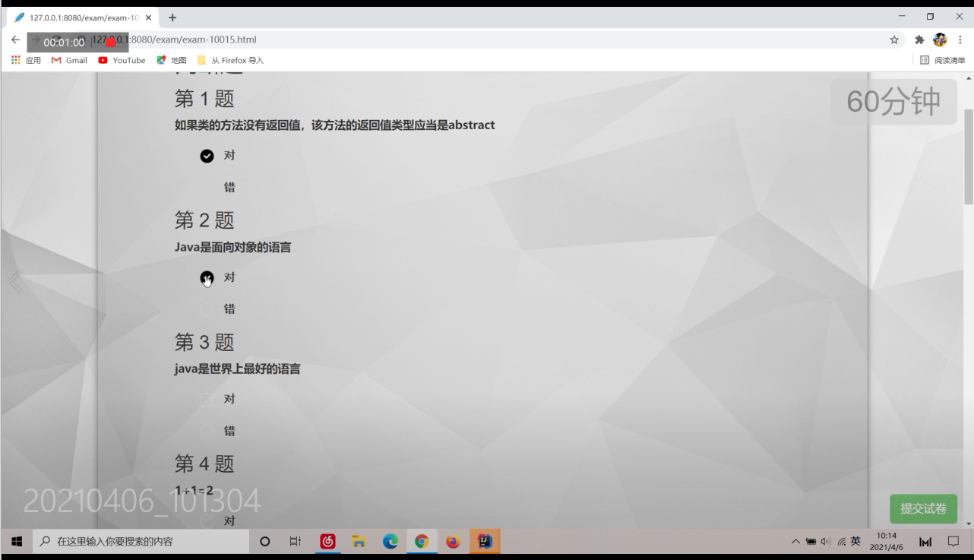974x560 pixels.
Task: Open the YouTube bookmark
Action: (122, 61)
